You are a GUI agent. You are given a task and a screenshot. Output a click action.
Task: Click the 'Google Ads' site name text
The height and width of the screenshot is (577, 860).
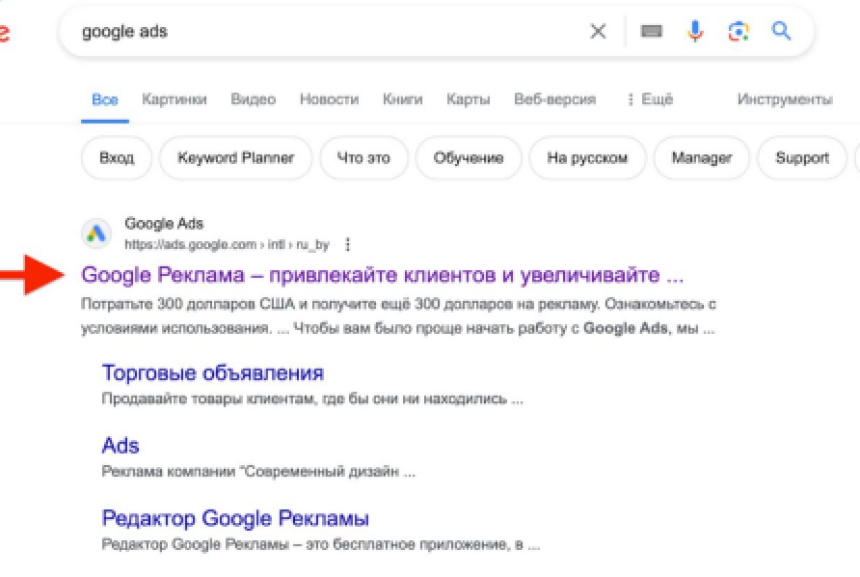click(164, 224)
